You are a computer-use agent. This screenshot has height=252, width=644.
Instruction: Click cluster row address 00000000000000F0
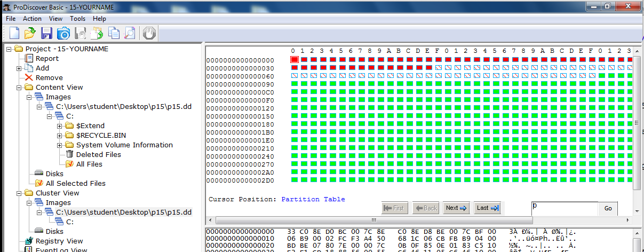[x=240, y=100]
